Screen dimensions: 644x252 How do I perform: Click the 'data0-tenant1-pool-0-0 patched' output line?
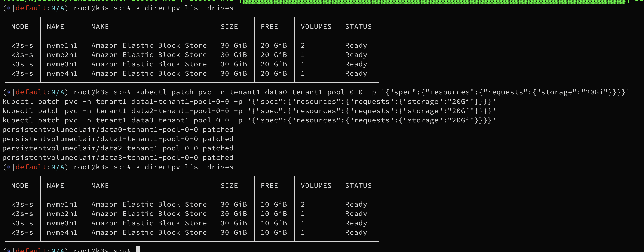click(x=118, y=130)
